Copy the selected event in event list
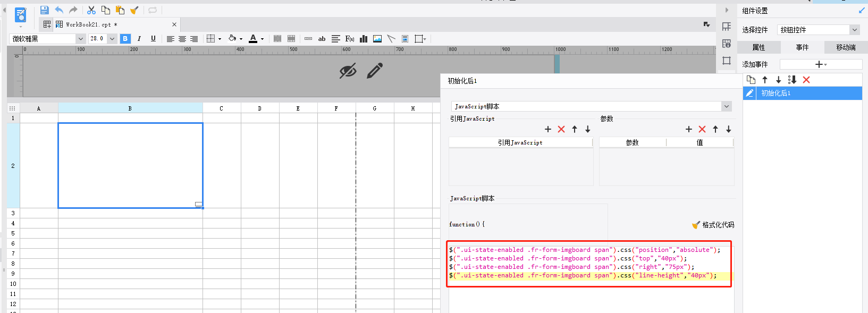The height and width of the screenshot is (313, 868). (751, 80)
